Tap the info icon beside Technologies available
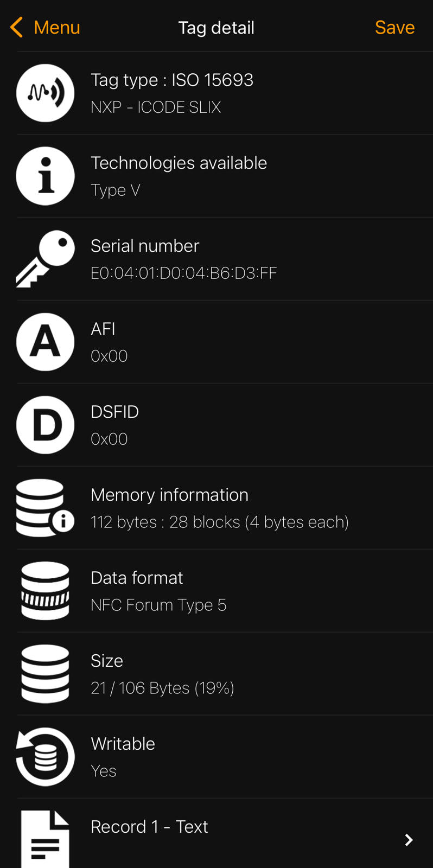 pos(45,176)
